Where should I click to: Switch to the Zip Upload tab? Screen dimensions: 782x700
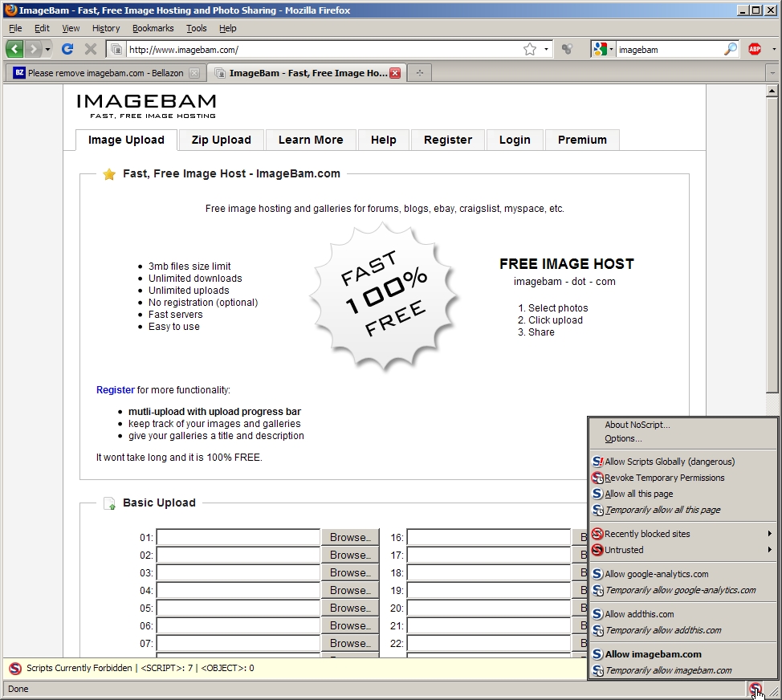pos(221,140)
